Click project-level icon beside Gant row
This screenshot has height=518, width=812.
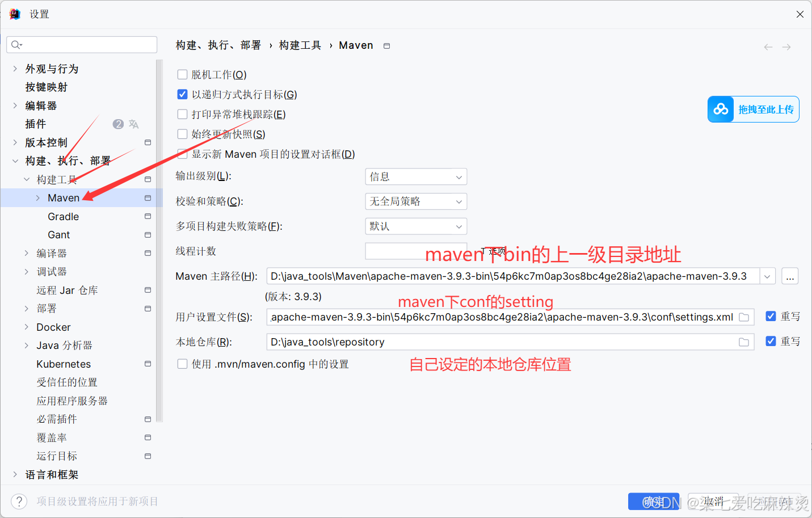pos(148,235)
